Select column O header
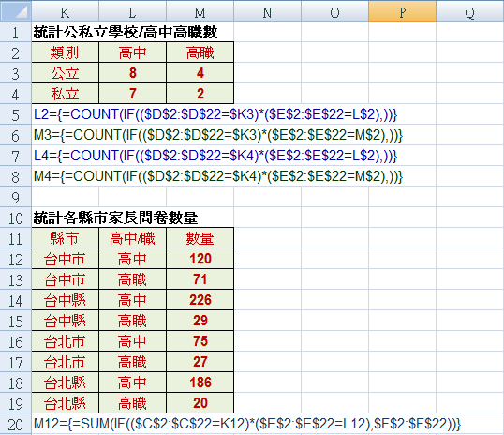This screenshot has width=504, height=435. (335, 12)
